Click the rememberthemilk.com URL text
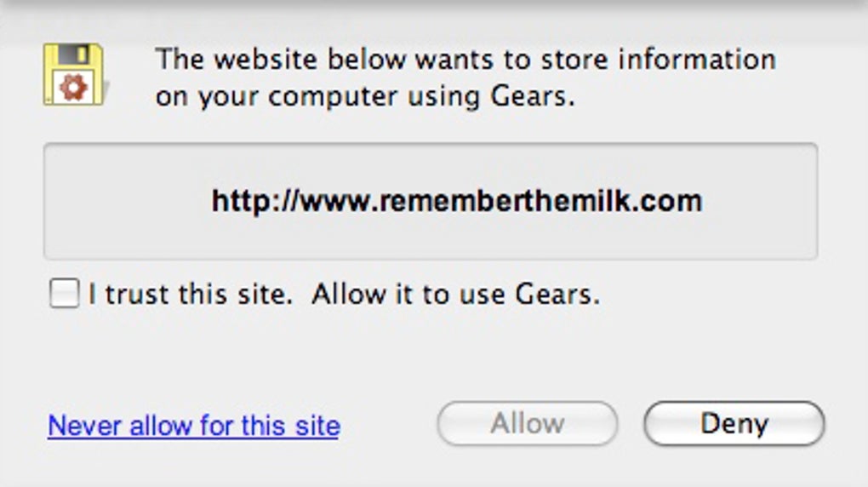This screenshot has height=487, width=868. (457, 201)
